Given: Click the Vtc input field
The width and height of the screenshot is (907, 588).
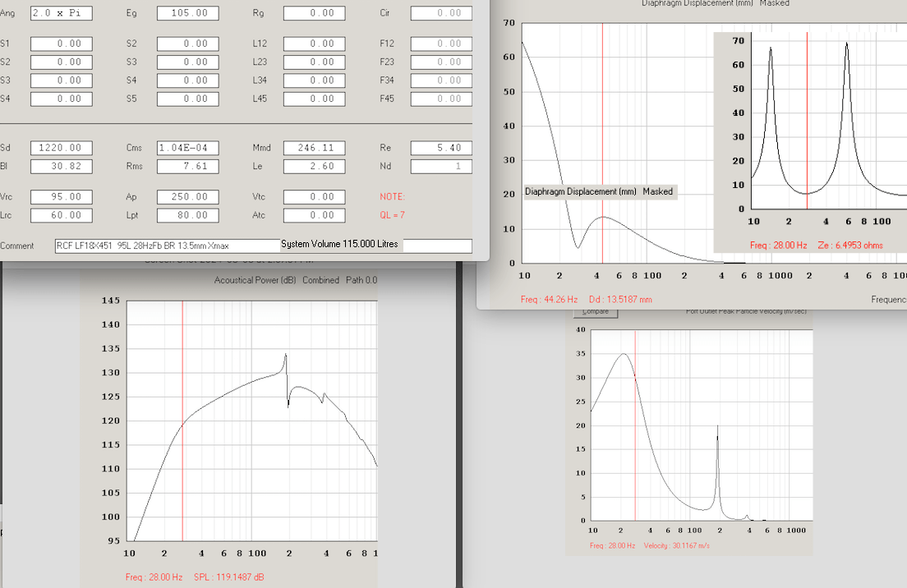Looking at the screenshot, I should pyautogui.click(x=314, y=197).
